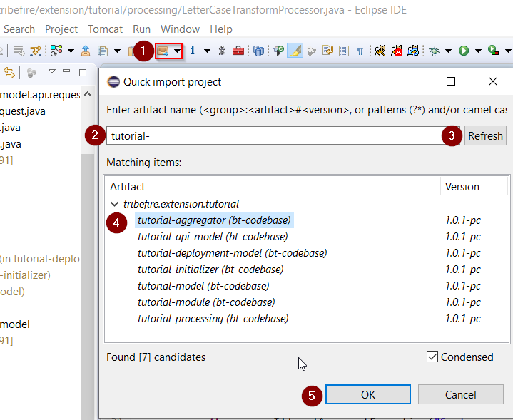Open the explorer panel view menu triangle
513x420 pixels.
point(51,72)
